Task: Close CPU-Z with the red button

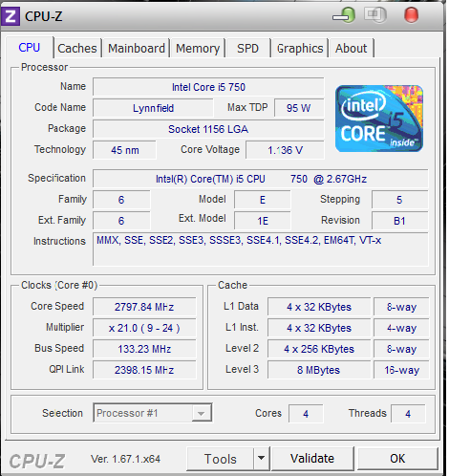Action: coord(411,15)
